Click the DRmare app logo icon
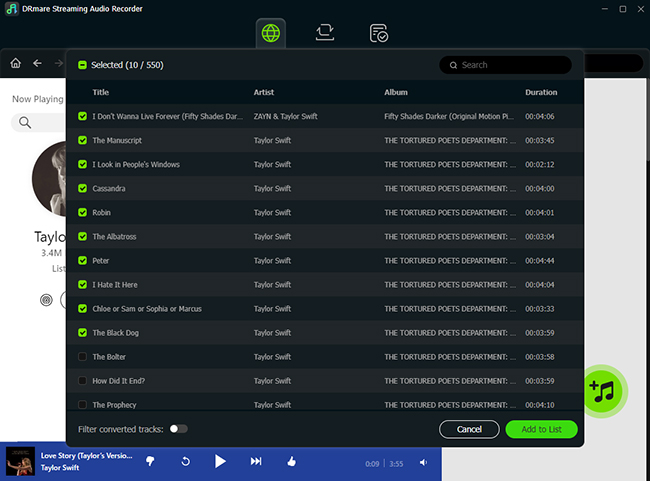The height and width of the screenshot is (481, 650). [11, 9]
